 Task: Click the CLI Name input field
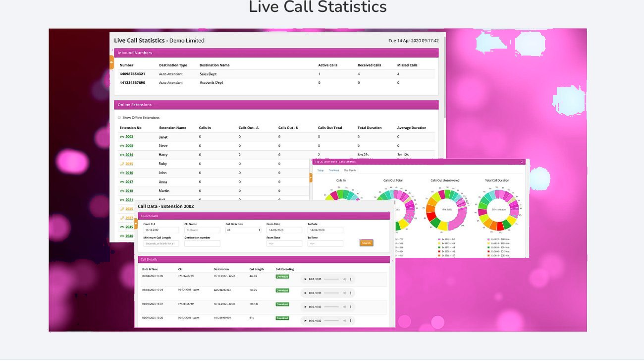click(x=202, y=230)
